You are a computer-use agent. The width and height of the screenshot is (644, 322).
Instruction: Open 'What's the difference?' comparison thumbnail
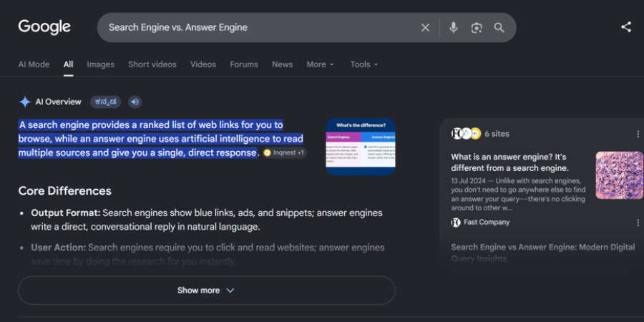(x=361, y=147)
